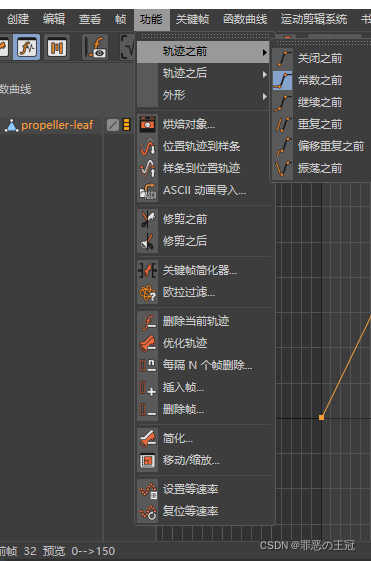The height and width of the screenshot is (561, 371).
Task: Choose 重复之前 curve option
Action: coord(321,124)
